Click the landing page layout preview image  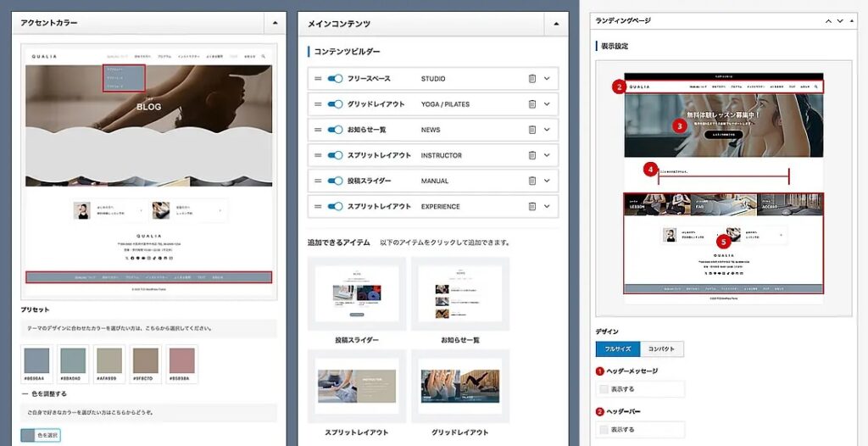point(724,188)
